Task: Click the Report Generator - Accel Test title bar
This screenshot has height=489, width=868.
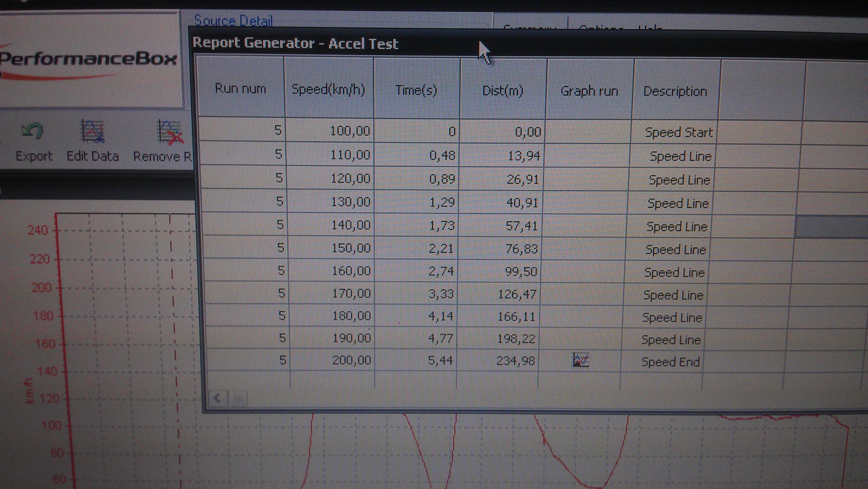Action: pyautogui.click(x=295, y=43)
